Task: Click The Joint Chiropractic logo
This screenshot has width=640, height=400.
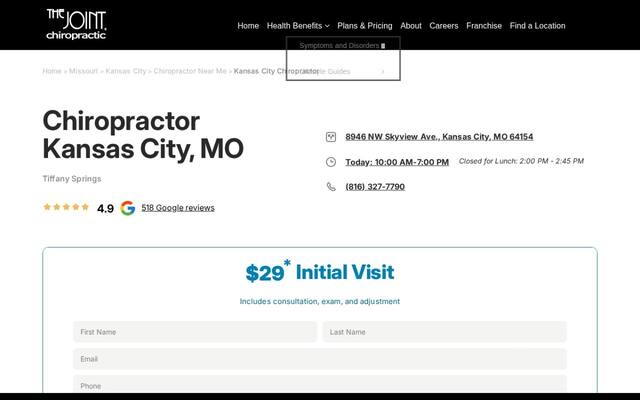Action: 76,24
